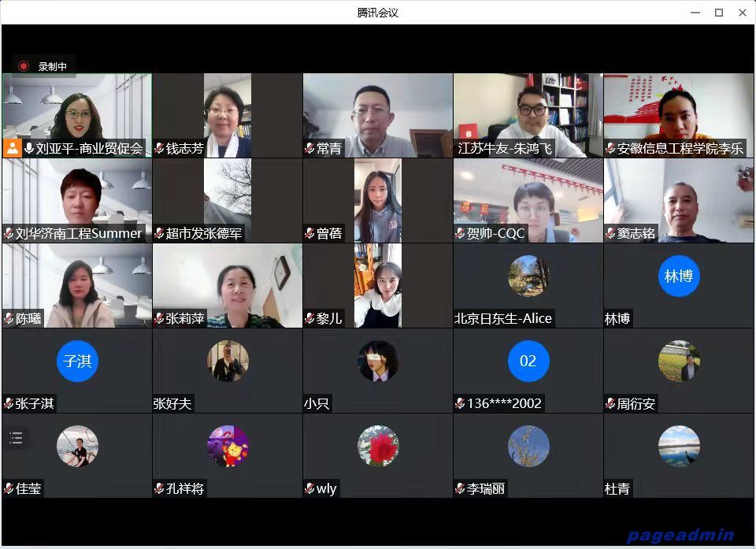This screenshot has height=549, width=756.
Task: Click the muted mic icon beside 窦志铭
Action: point(610,233)
